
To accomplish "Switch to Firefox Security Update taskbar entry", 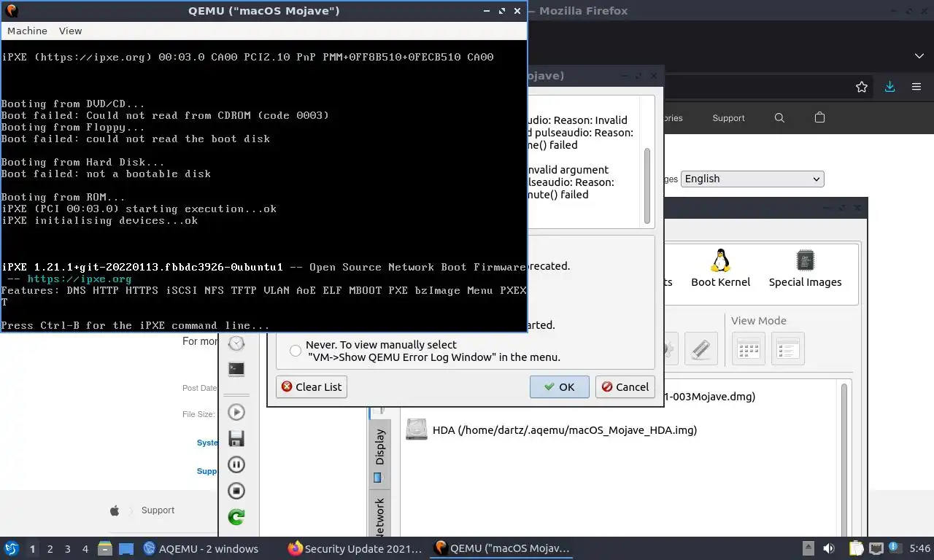I will pyautogui.click(x=355, y=548).
